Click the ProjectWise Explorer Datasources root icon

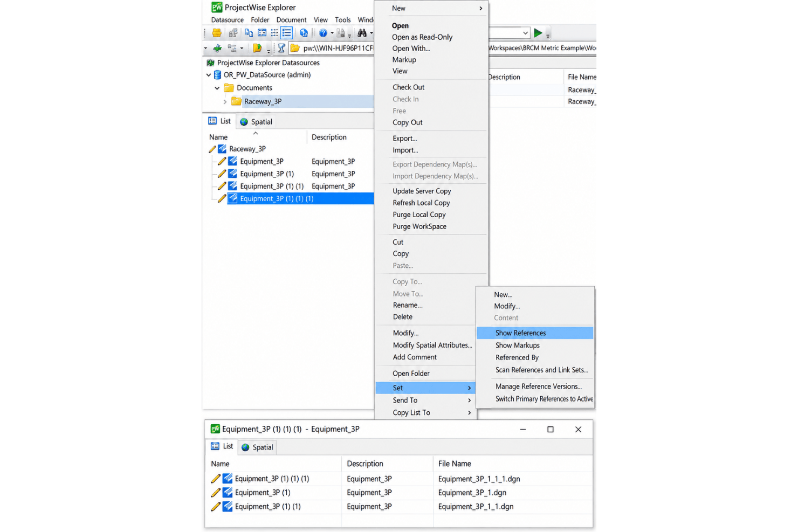click(210, 63)
